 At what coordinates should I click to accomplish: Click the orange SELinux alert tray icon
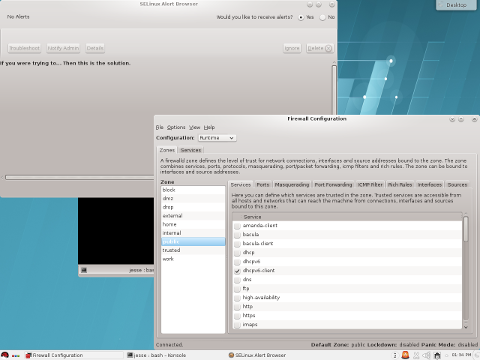tap(405, 355)
